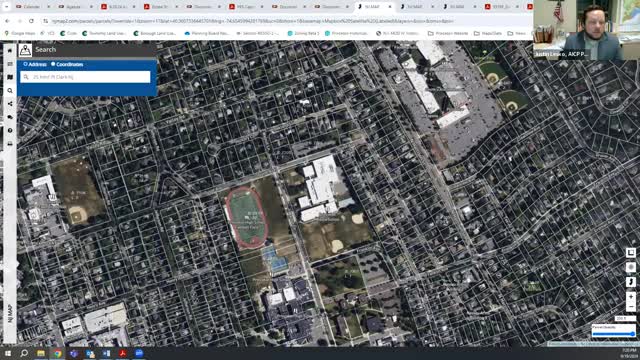
Task: Open the basemap icon in left sidebar
Action: click(x=10, y=77)
